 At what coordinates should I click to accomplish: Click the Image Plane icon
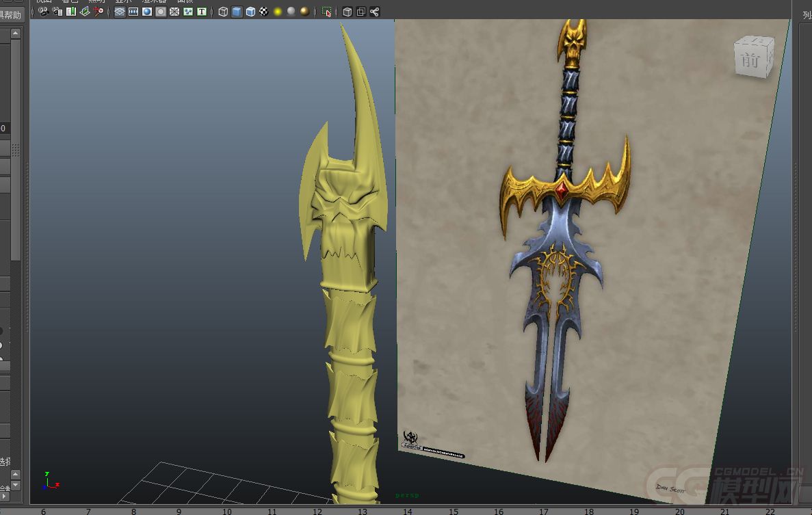85,12
